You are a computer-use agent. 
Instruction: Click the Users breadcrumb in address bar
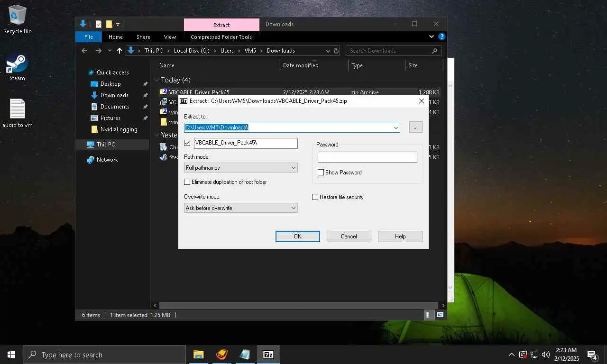(227, 51)
